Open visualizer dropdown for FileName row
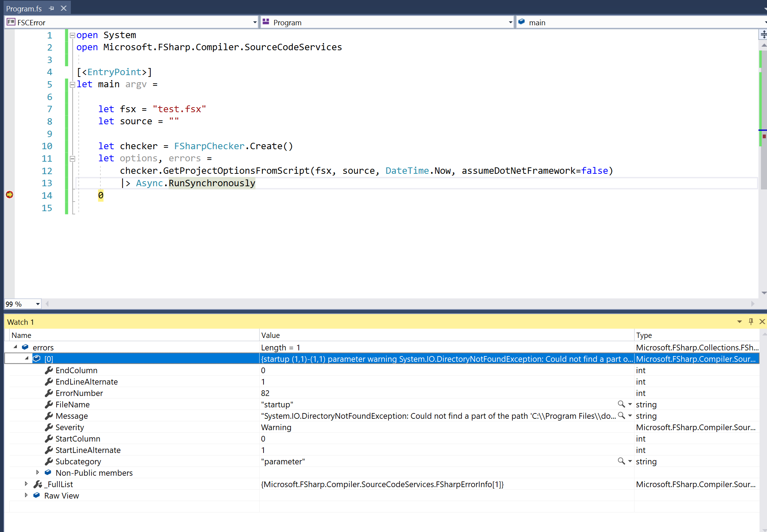The width and height of the screenshot is (767, 532). (x=630, y=405)
